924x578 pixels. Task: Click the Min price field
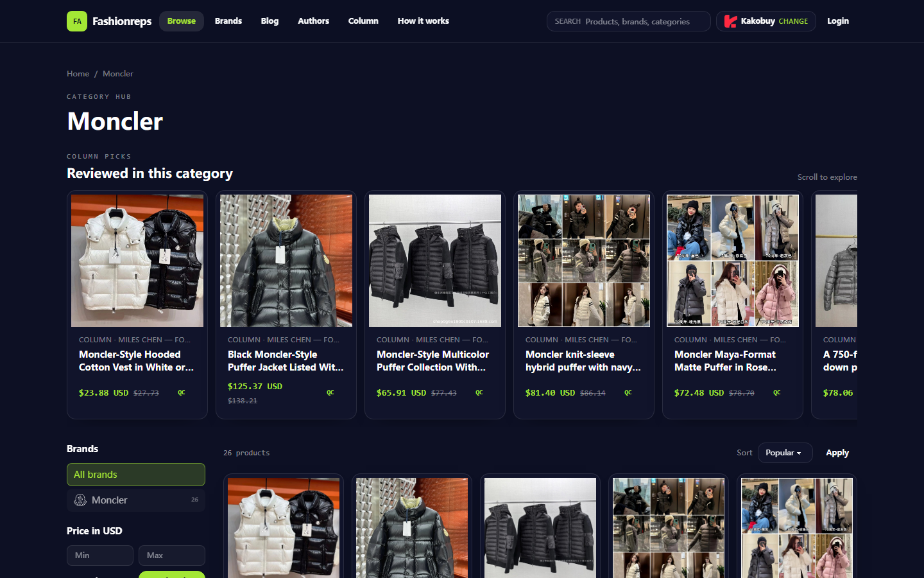tap(100, 556)
